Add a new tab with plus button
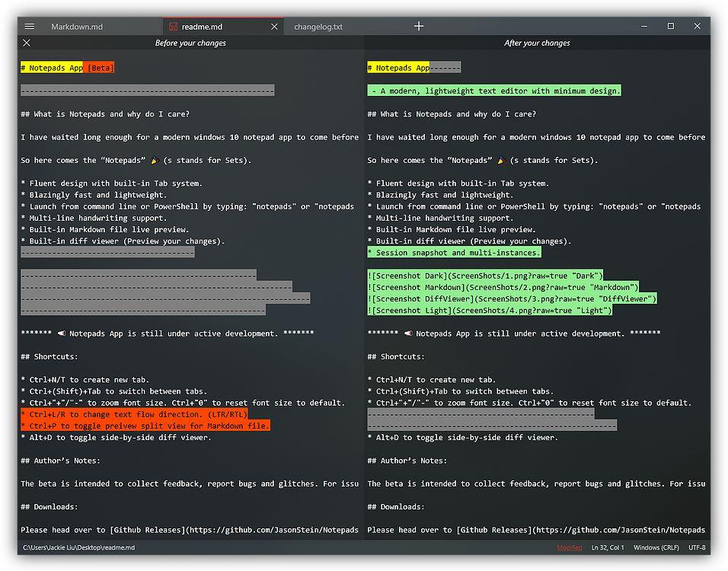728x571 pixels. (419, 26)
